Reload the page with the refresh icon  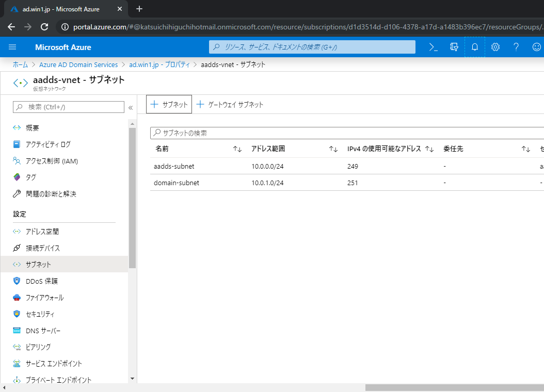(x=44, y=27)
